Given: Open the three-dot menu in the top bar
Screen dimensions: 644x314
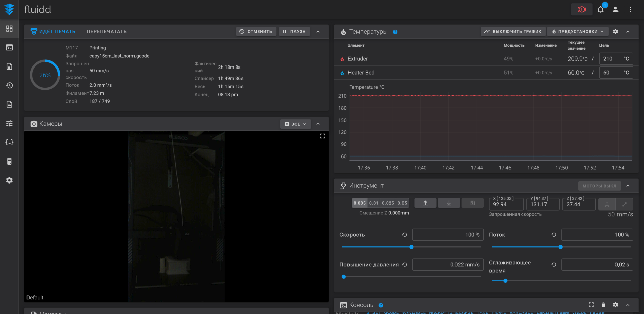Looking at the screenshot, I should [630, 9].
